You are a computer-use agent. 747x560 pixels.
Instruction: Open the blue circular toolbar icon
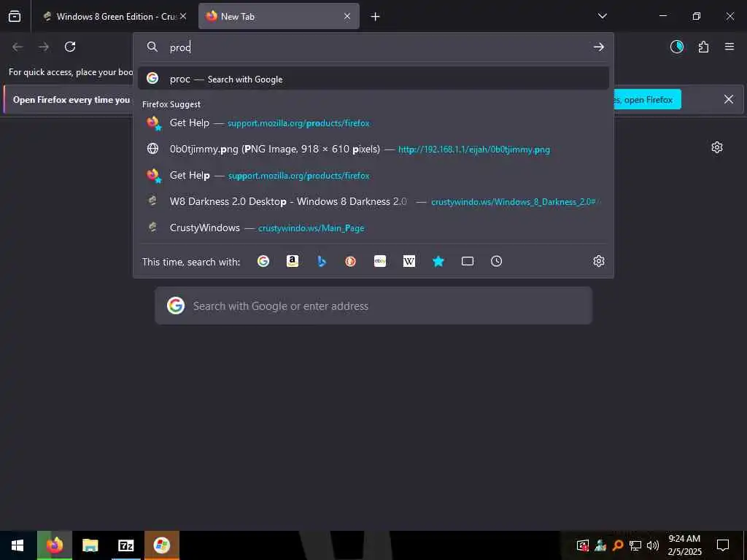click(677, 47)
